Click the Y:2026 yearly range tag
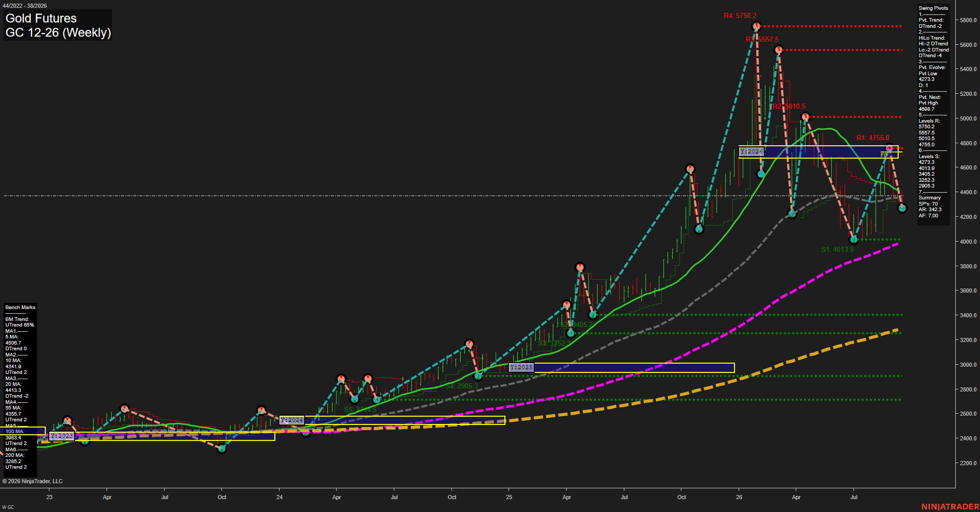The width and height of the screenshot is (980, 512). 751,151
